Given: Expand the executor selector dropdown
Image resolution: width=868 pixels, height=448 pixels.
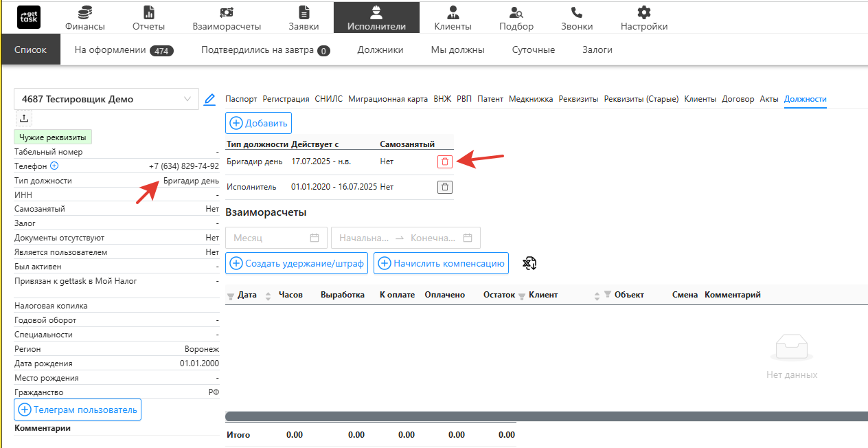Looking at the screenshot, I should click(187, 99).
